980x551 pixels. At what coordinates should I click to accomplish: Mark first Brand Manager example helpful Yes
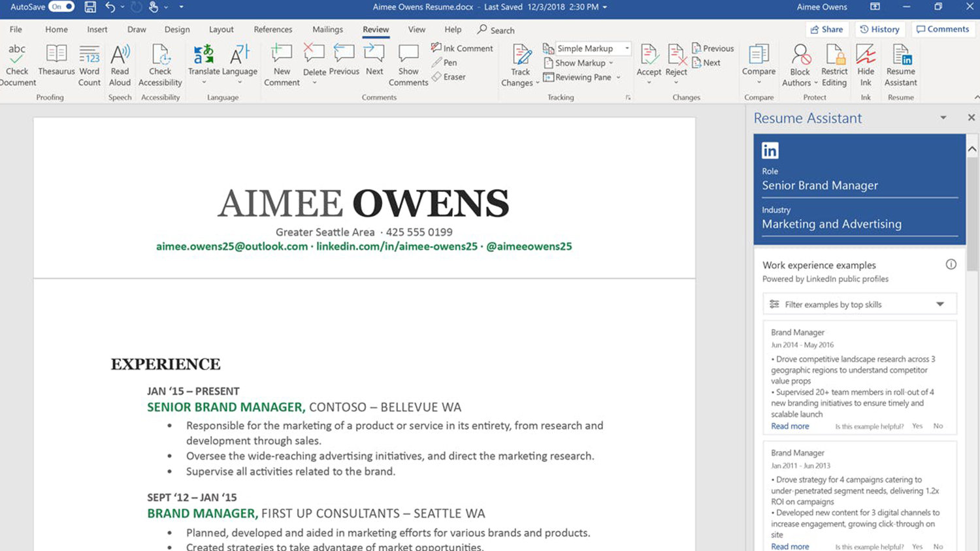tap(917, 426)
